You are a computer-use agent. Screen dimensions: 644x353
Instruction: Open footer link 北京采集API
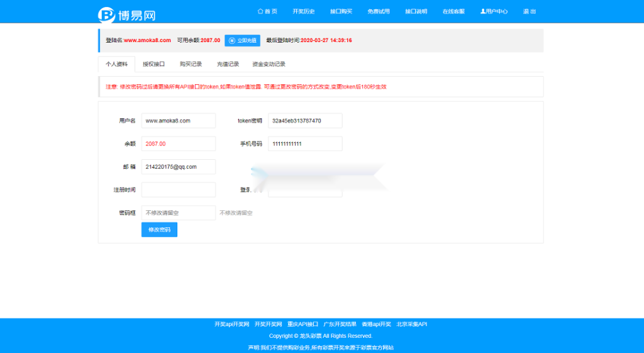[x=411, y=324]
